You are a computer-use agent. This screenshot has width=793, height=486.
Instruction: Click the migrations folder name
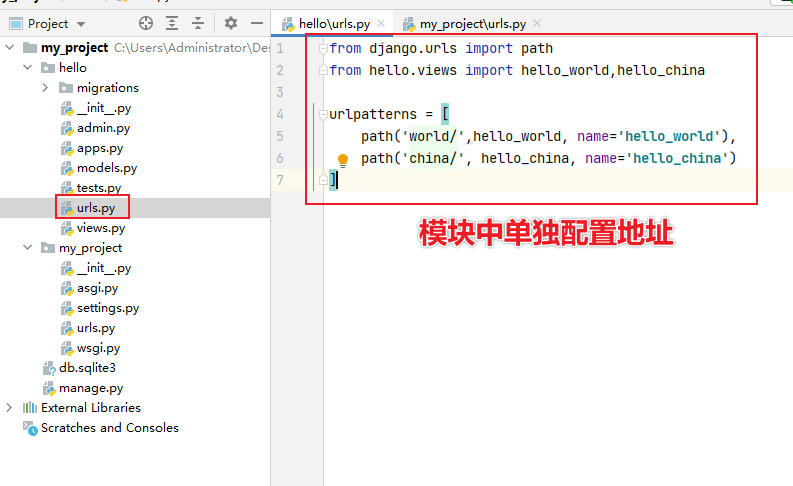click(108, 88)
